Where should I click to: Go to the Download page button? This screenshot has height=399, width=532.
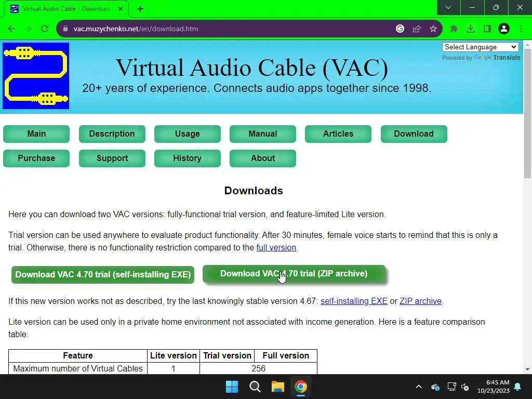(414, 134)
